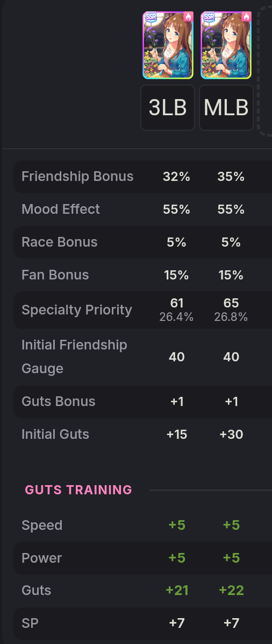The height and width of the screenshot is (644, 272).
Task: Click the 3LB support card thumbnail
Action: [x=168, y=45]
